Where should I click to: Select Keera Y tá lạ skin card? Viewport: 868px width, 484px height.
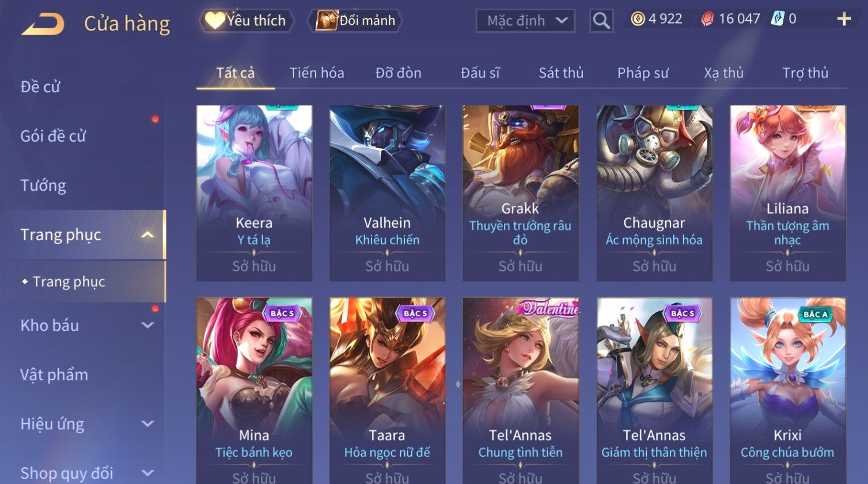pyautogui.click(x=254, y=193)
